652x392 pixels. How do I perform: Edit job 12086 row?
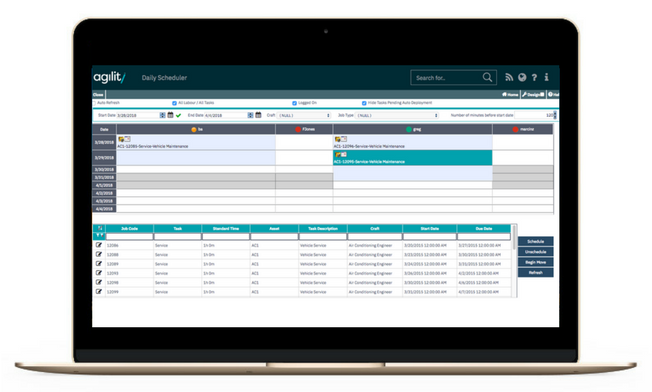click(99, 245)
